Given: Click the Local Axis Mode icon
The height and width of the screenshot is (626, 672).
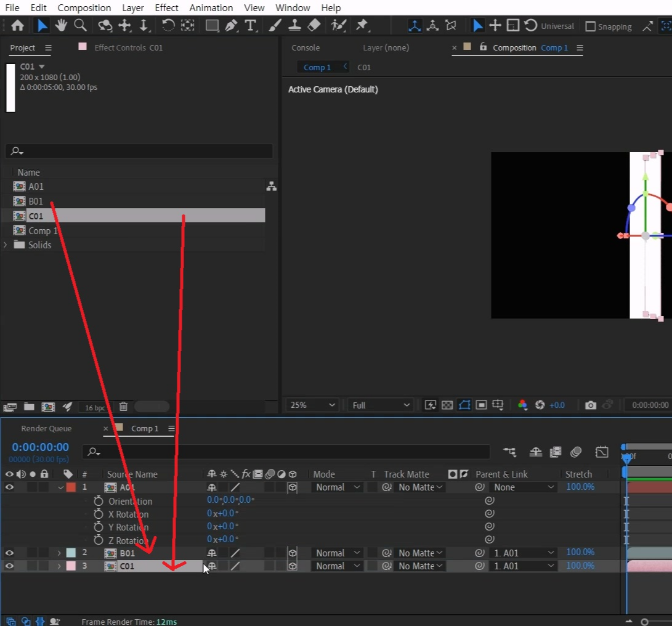Looking at the screenshot, I should (x=415, y=26).
